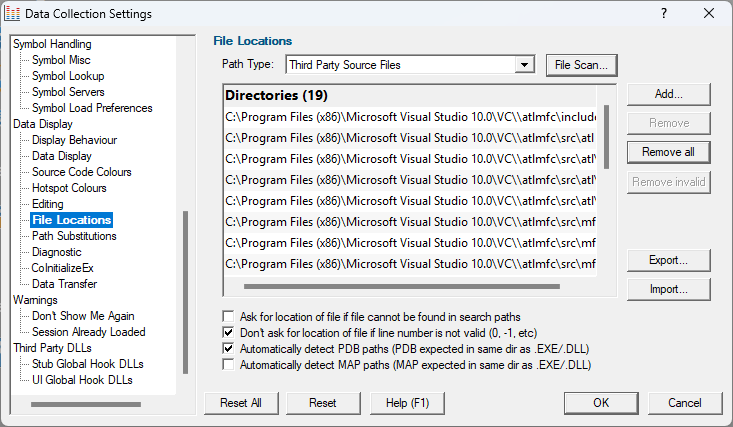Open Display Behaviour settings
This screenshot has width=733, height=427.
click(74, 140)
